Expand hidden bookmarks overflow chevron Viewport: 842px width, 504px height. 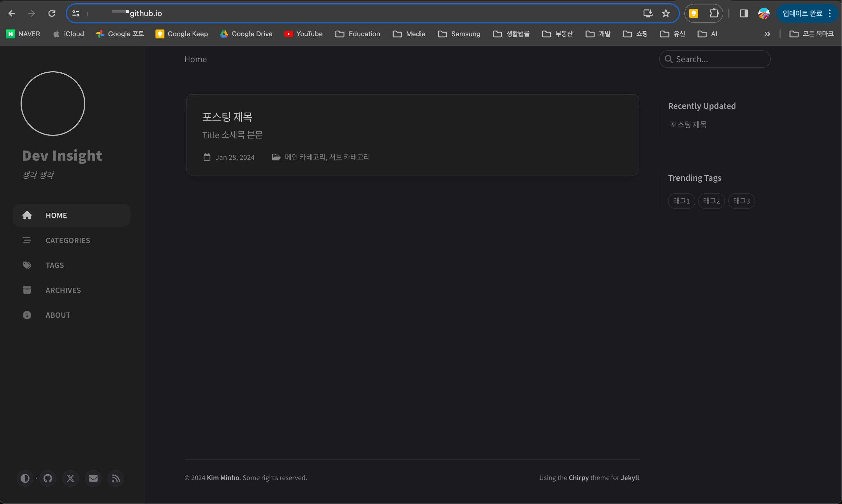point(767,34)
